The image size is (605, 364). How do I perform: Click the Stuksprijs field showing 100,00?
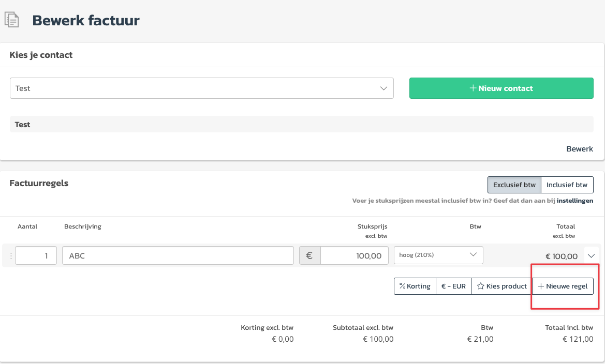coord(354,255)
